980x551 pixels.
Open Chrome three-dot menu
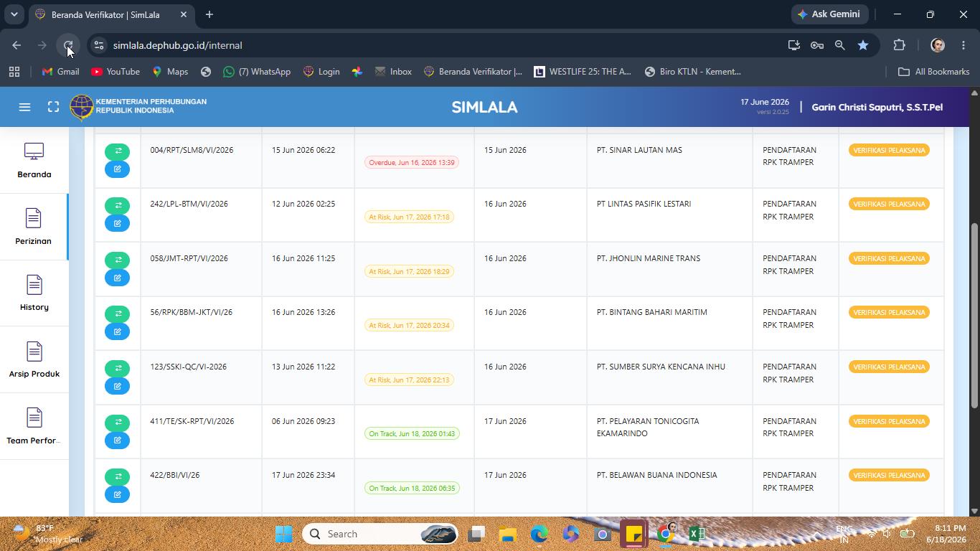[x=963, y=45]
